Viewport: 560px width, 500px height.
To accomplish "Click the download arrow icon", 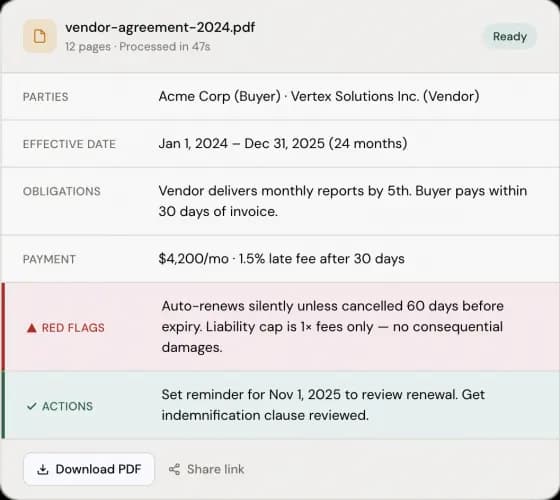I will click(43, 469).
